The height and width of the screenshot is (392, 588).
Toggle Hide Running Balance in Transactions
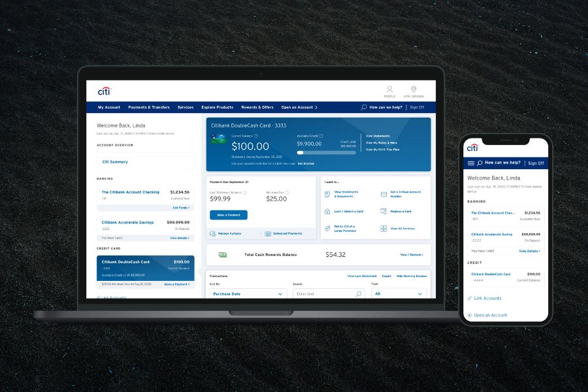pos(411,276)
